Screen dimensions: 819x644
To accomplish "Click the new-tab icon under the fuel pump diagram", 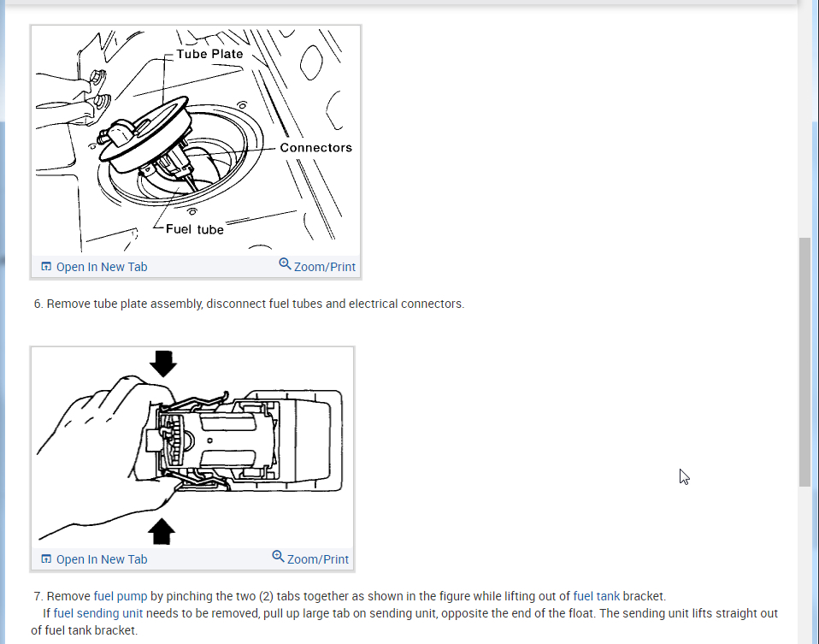I will tap(46, 558).
